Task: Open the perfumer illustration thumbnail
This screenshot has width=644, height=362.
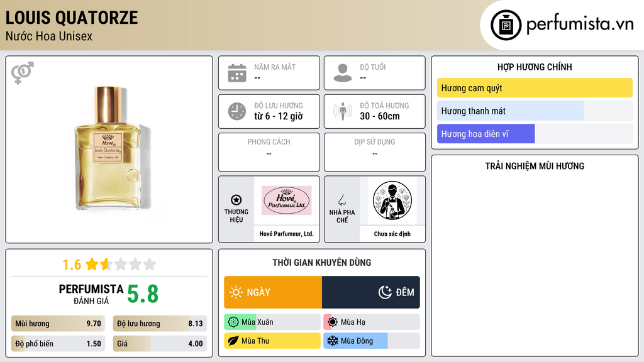Action: pyautogui.click(x=392, y=200)
